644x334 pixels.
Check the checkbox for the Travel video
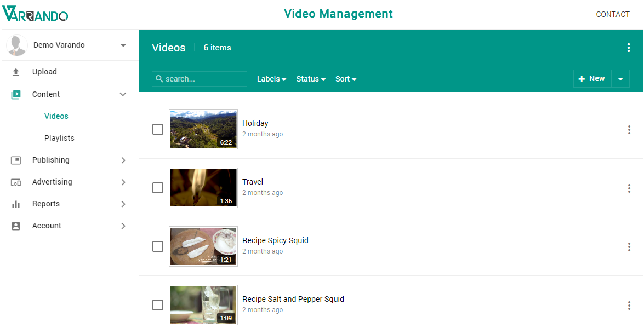(x=158, y=188)
